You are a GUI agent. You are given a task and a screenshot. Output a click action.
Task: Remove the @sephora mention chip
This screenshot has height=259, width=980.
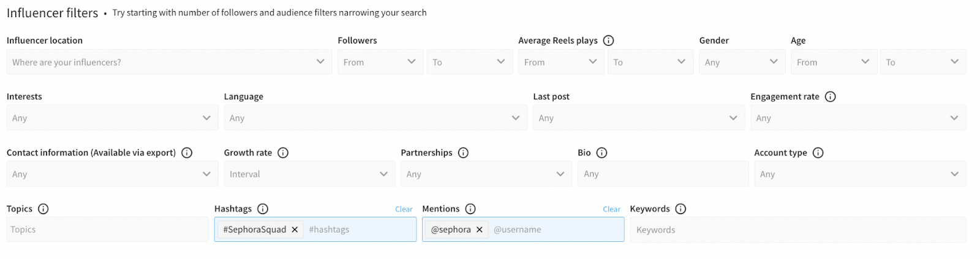click(480, 230)
